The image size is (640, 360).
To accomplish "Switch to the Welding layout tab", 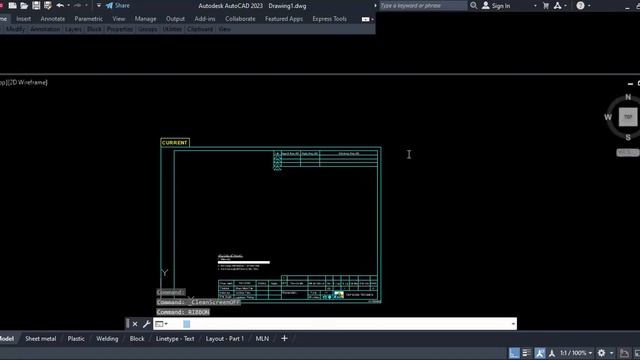I will [x=107, y=339].
